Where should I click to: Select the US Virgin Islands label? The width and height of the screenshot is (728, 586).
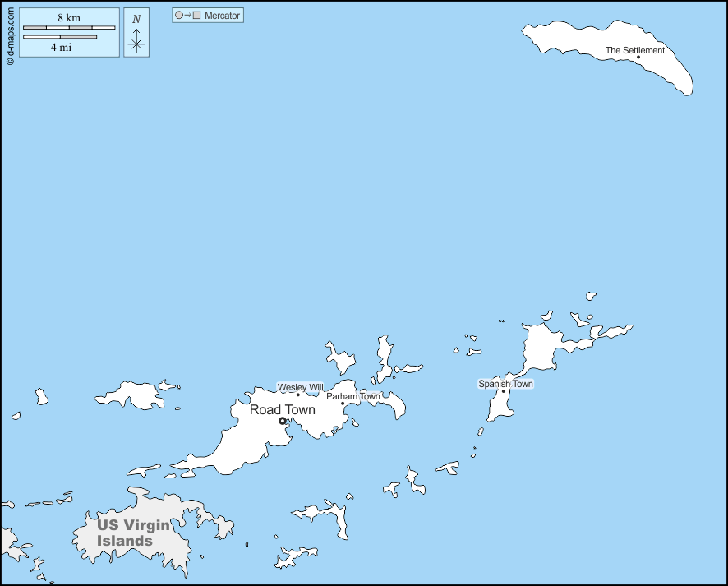(131, 533)
